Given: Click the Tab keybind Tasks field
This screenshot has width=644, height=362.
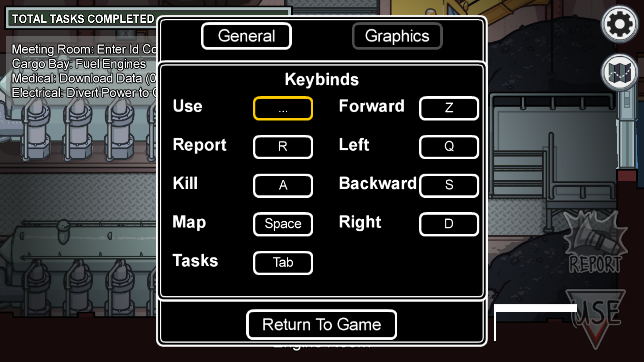Looking at the screenshot, I should 283,262.
